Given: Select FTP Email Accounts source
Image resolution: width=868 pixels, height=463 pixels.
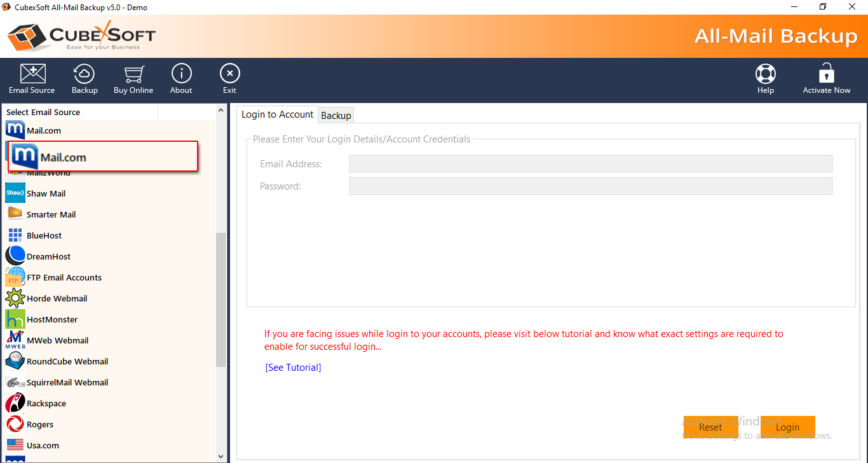Looking at the screenshot, I should click(x=64, y=277).
